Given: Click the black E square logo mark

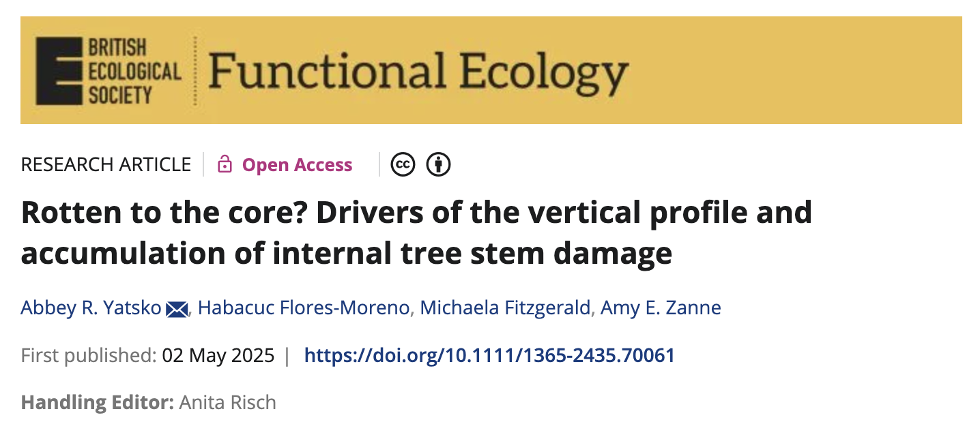Looking at the screenshot, I should pyautogui.click(x=59, y=71).
